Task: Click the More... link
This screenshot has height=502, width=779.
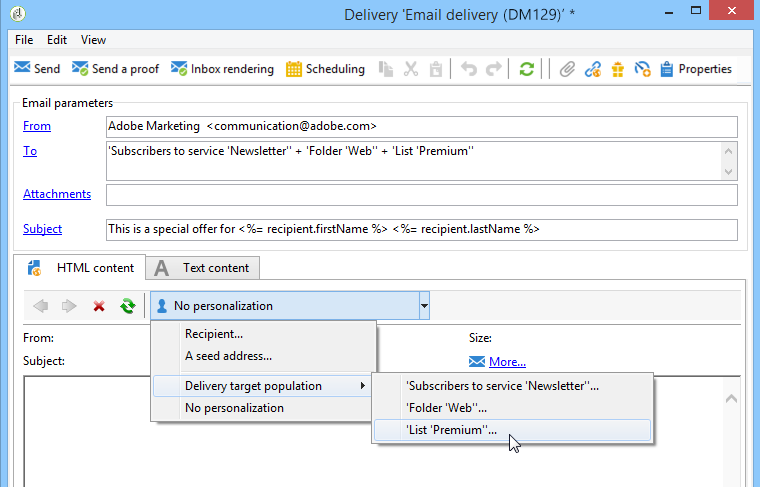Action: [507, 362]
